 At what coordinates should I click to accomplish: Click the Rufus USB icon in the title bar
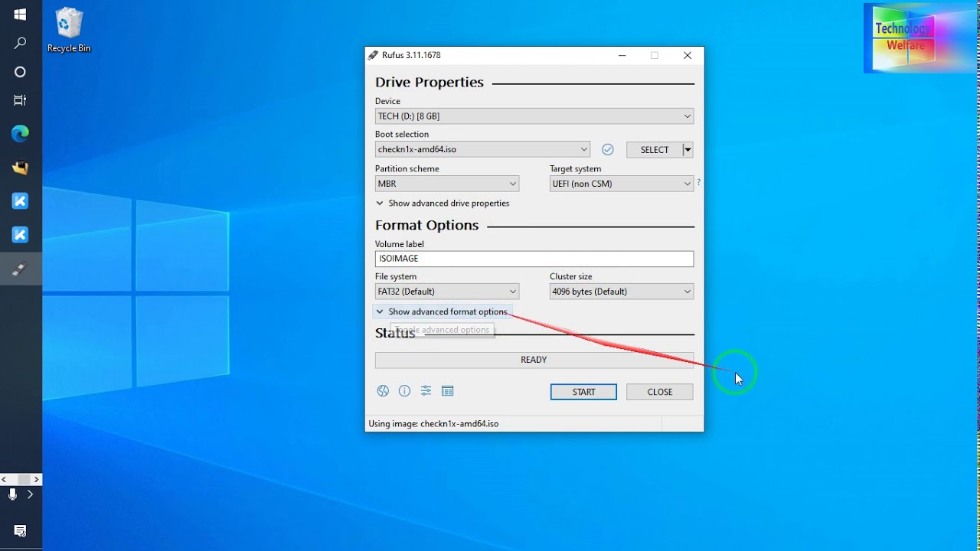coord(373,55)
